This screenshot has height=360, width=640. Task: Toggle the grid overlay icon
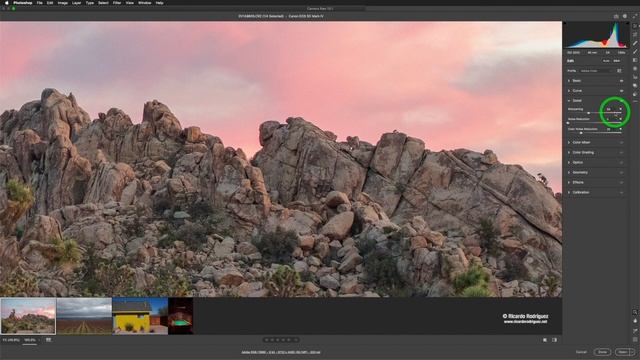tap(635, 340)
